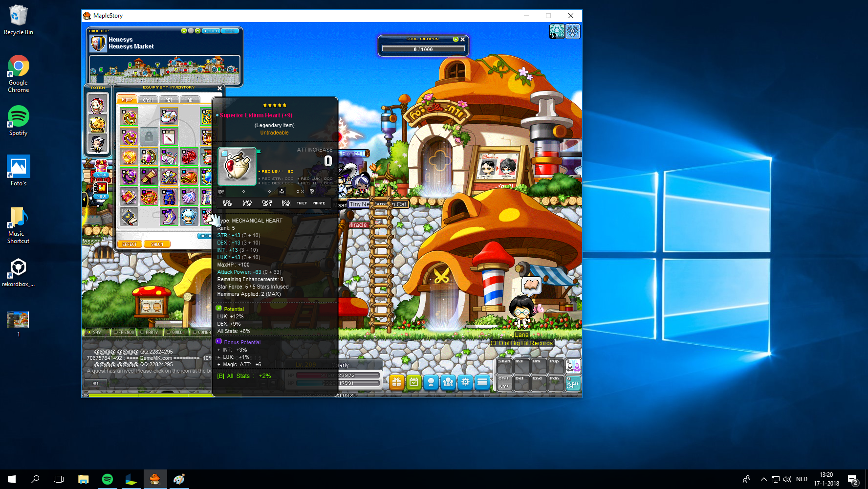This screenshot has width=868, height=489.
Task: Click the blue pants bottom slot
Action: pyautogui.click(x=169, y=197)
